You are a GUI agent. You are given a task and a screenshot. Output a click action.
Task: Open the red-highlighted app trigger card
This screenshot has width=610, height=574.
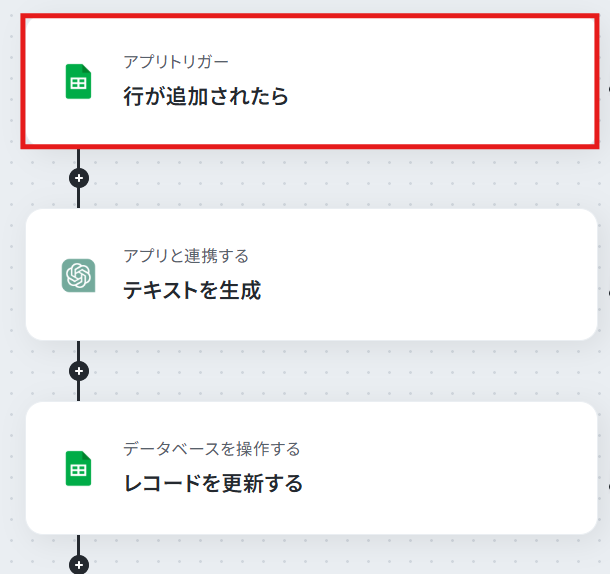310,81
